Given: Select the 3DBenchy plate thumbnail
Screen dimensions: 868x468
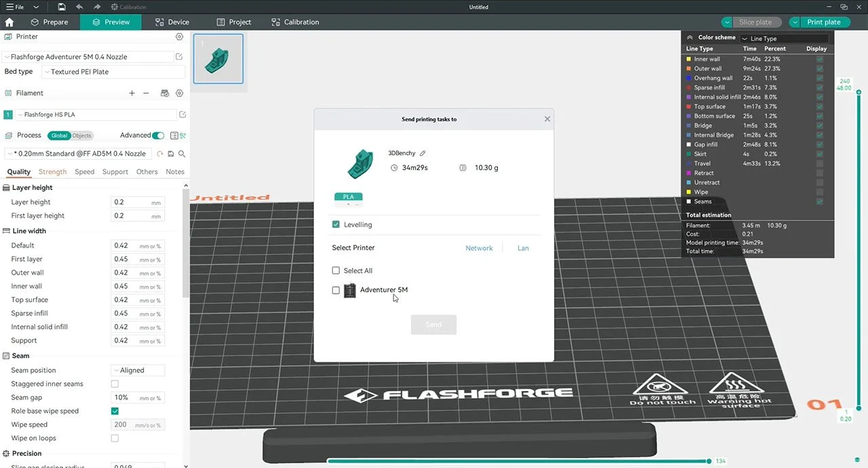Looking at the screenshot, I should click(x=218, y=58).
